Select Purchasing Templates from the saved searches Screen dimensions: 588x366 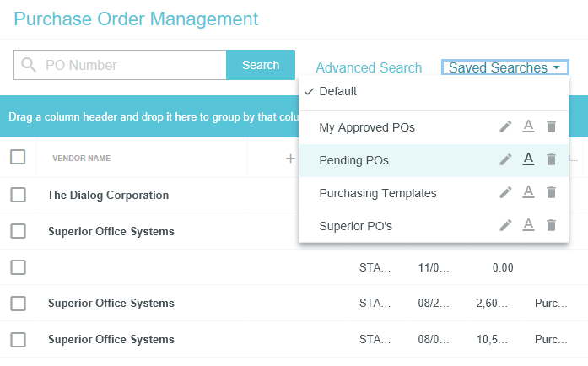377,193
